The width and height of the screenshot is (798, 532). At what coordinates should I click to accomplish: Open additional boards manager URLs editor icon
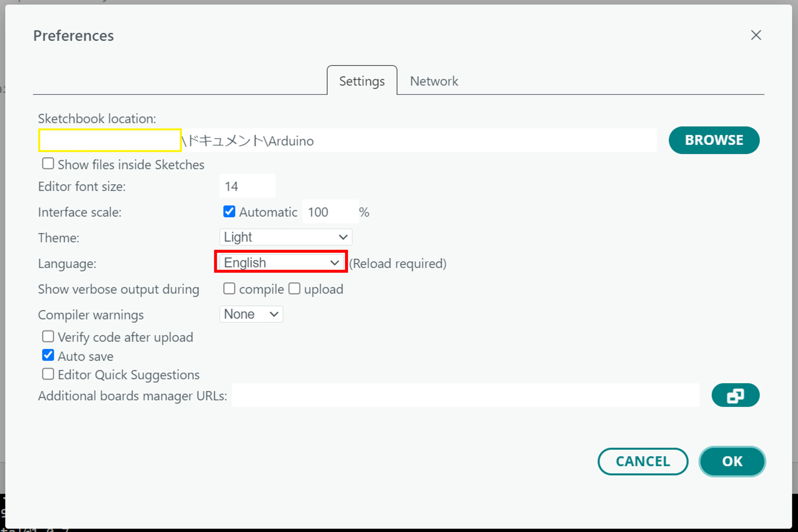point(735,395)
